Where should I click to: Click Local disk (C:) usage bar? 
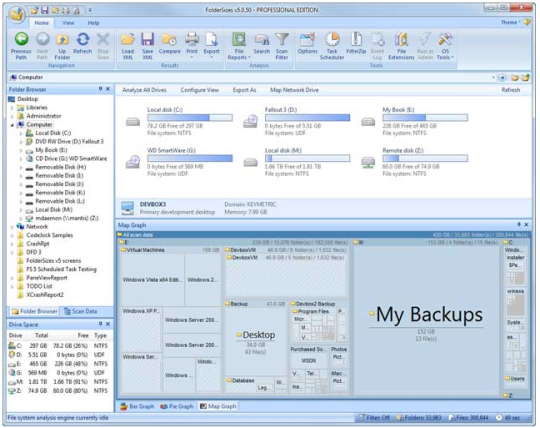click(190, 118)
